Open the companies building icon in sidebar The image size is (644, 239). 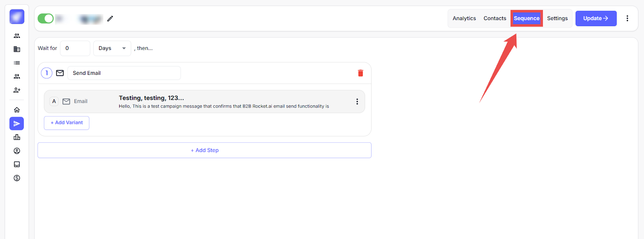coord(17,49)
